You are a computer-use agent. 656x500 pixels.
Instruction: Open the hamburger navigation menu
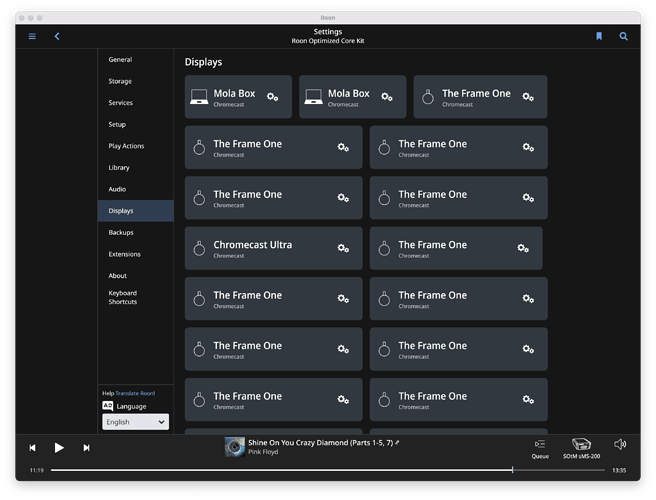[x=32, y=36]
